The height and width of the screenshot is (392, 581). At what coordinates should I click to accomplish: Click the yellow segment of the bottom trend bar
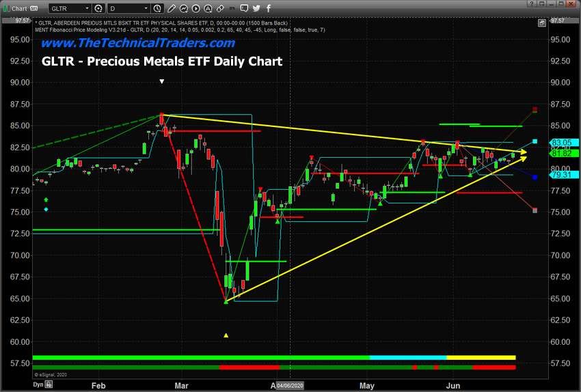pyautogui.click(x=481, y=358)
